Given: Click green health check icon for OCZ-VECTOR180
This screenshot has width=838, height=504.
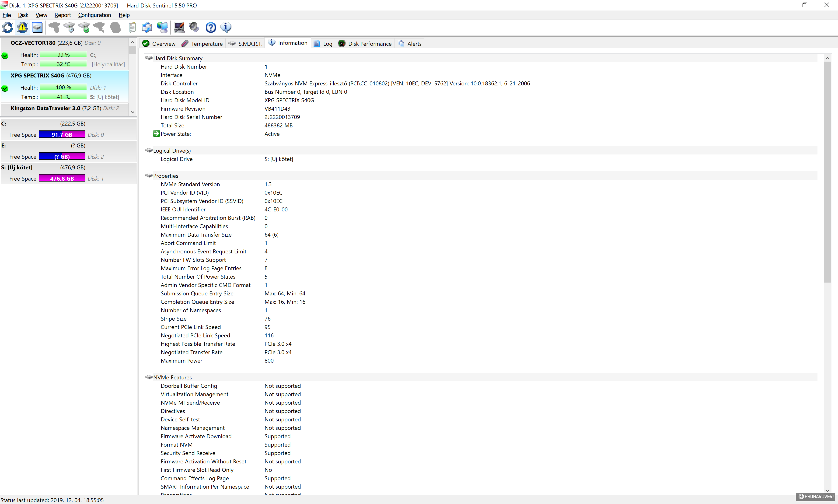Looking at the screenshot, I should pos(5,56).
